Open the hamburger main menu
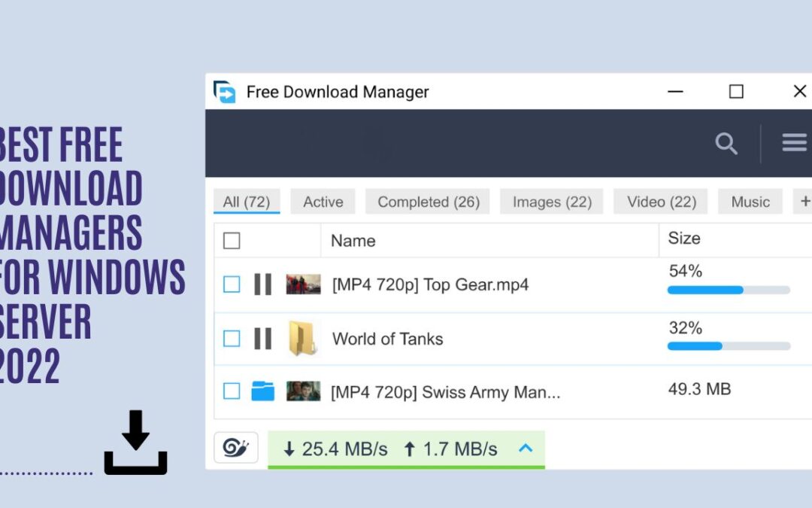 click(795, 142)
